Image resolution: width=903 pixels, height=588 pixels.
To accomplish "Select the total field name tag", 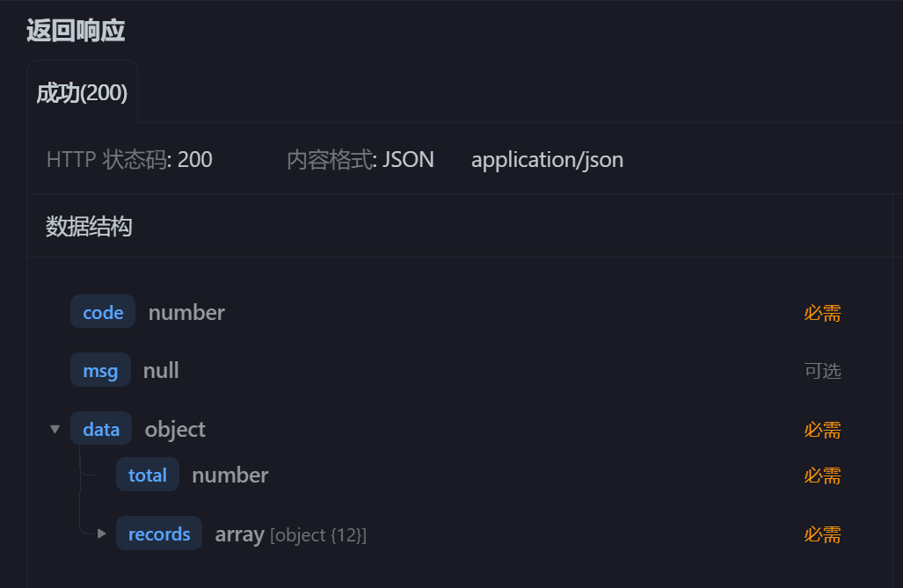I will coord(148,475).
